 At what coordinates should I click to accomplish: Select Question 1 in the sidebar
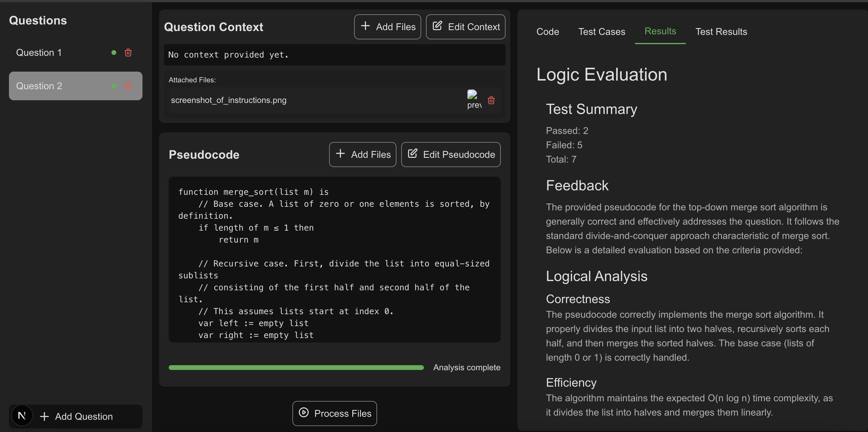point(39,53)
